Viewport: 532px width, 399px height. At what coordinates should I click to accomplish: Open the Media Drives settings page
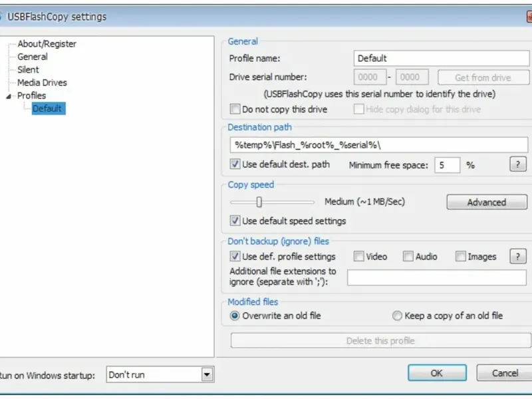click(x=42, y=82)
